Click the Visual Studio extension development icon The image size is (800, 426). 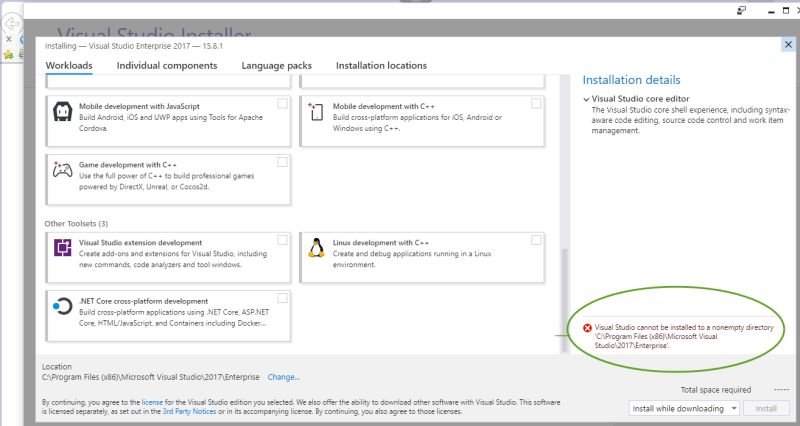[63, 248]
